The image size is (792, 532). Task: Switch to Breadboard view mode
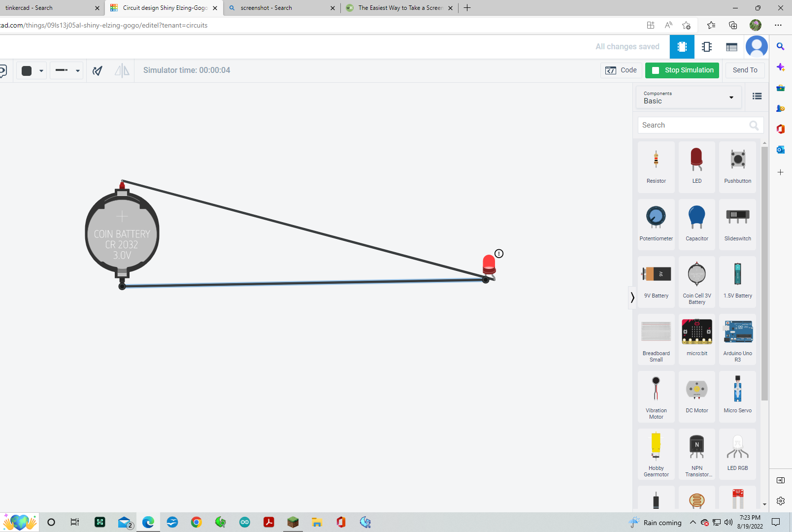pyautogui.click(x=682, y=47)
